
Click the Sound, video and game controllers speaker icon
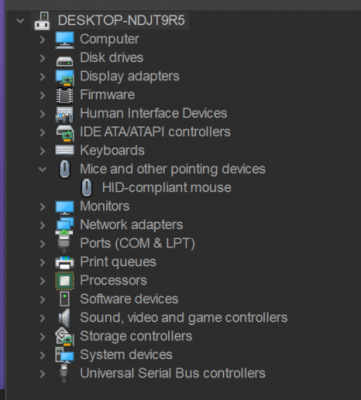click(x=65, y=318)
